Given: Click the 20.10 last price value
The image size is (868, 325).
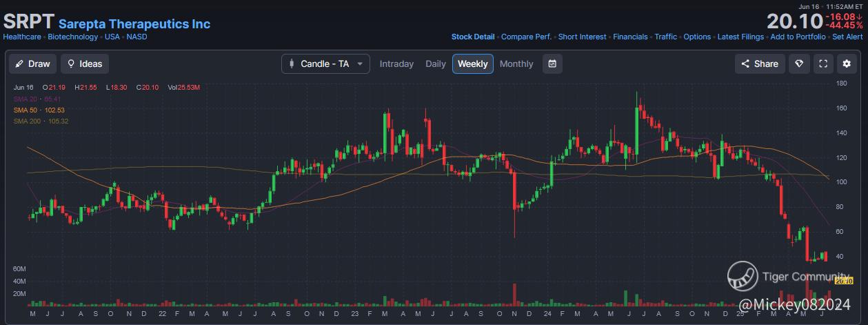Looking at the screenshot, I should [x=795, y=21].
